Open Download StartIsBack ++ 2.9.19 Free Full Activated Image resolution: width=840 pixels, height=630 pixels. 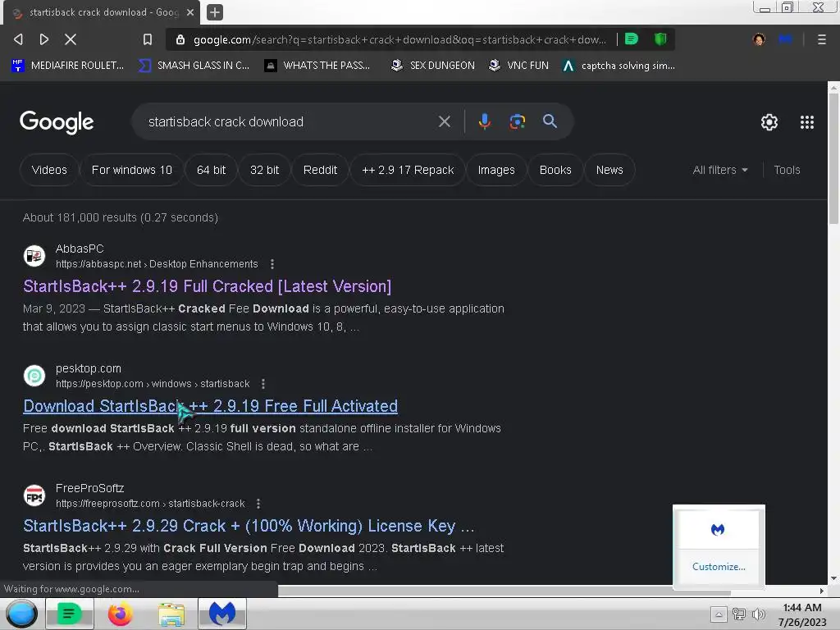tap(211, 406)
